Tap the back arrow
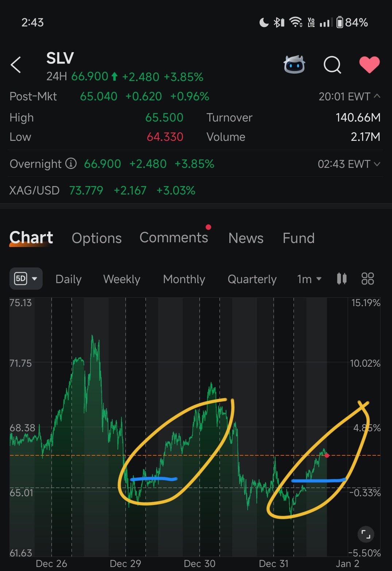This screenshot has height=571, width=392. pos(16,65)
